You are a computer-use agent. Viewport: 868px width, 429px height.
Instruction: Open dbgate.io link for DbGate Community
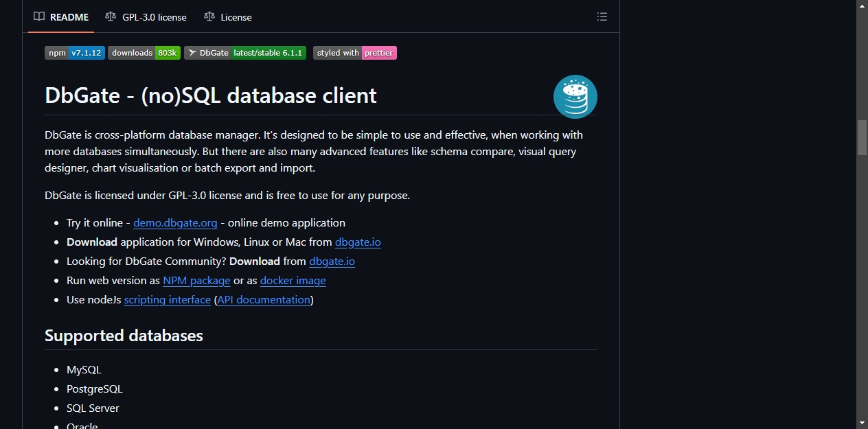(x=332, y=262)
